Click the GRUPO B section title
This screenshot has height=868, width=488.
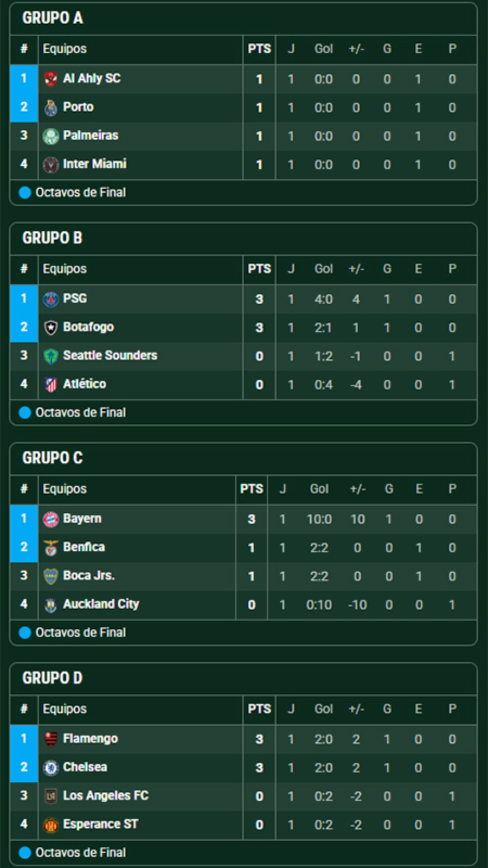pyautogui.click(x=52, y=238)
